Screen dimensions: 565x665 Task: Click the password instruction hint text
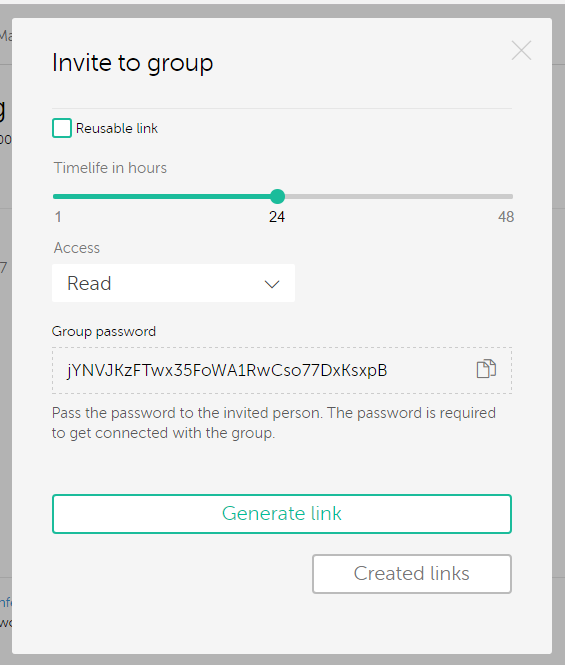point(274,423)
